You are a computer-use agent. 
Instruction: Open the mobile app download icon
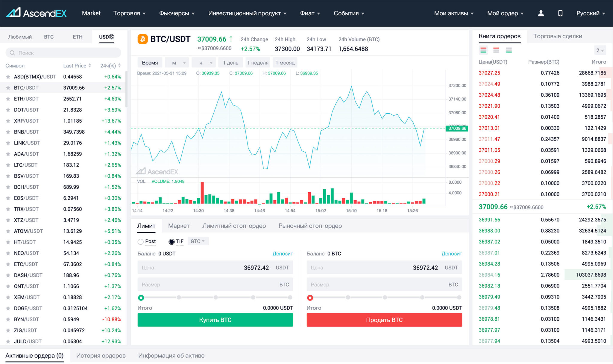[560, 13]
